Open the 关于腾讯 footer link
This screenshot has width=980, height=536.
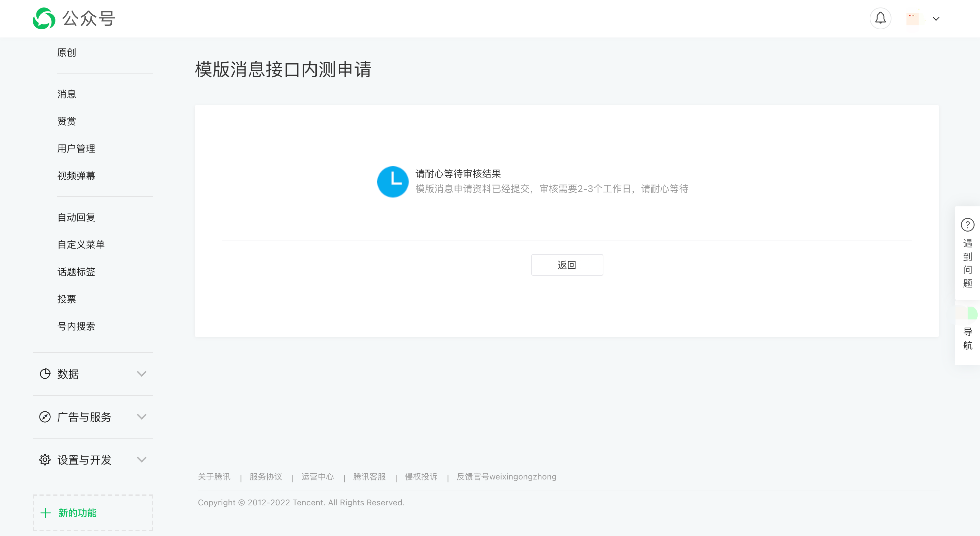214,477
